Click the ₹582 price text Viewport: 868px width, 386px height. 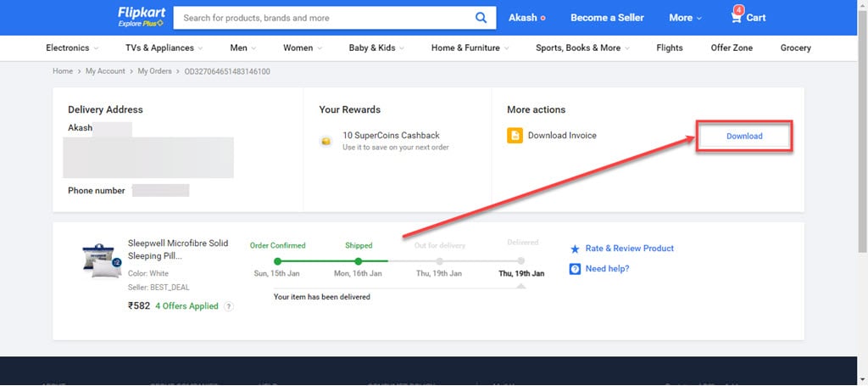point(139,305)
